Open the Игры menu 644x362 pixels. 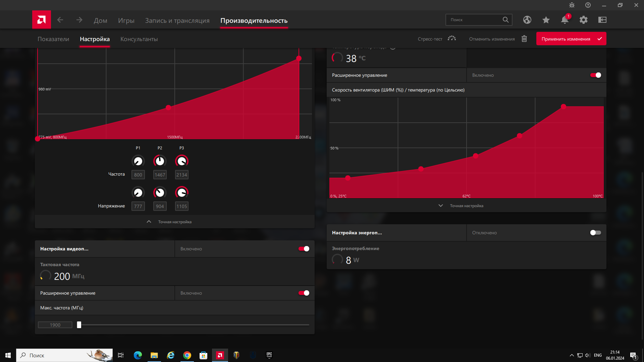(x=126, y=20)
